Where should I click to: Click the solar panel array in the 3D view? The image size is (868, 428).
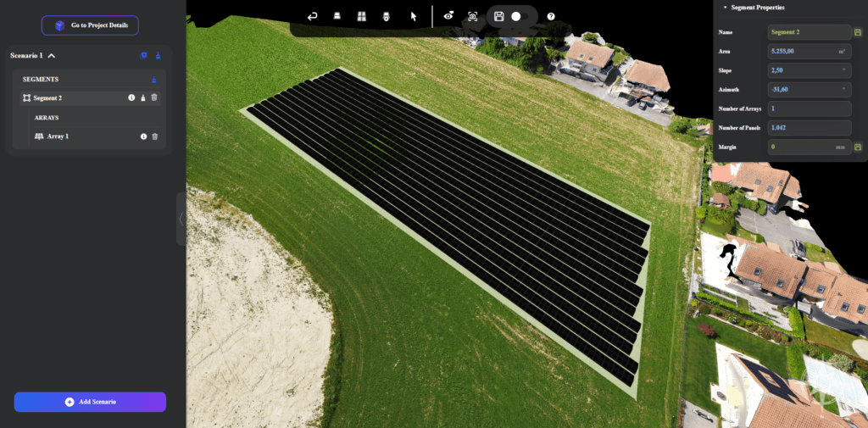pyautogui.click(x=448, y=227)
